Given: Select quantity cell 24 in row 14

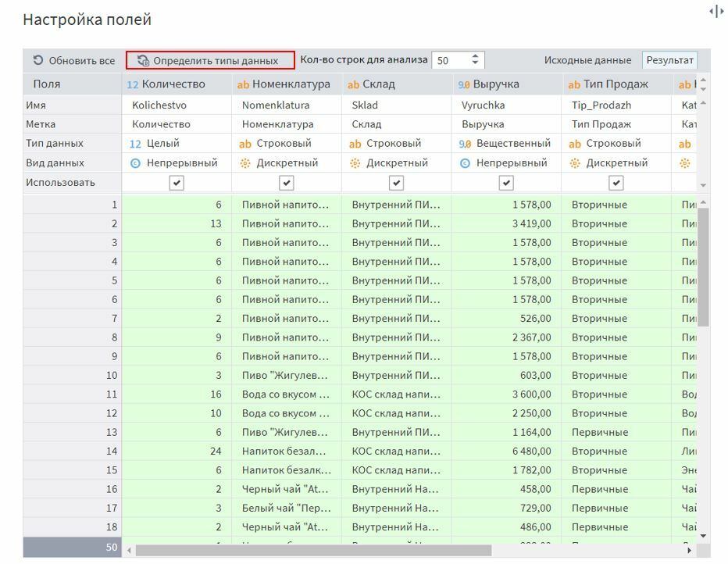Looking at the screenshot, I should pos(177,452).
